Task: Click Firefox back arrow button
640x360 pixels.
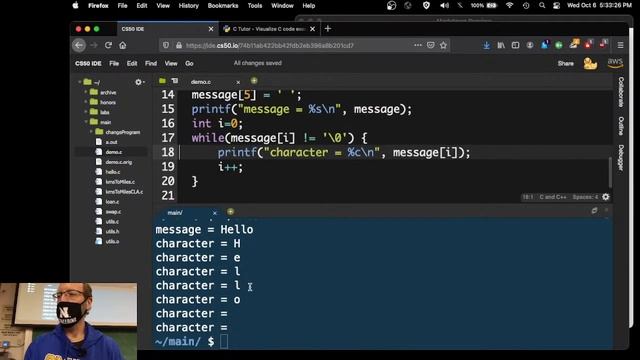Action: (79, 45)
